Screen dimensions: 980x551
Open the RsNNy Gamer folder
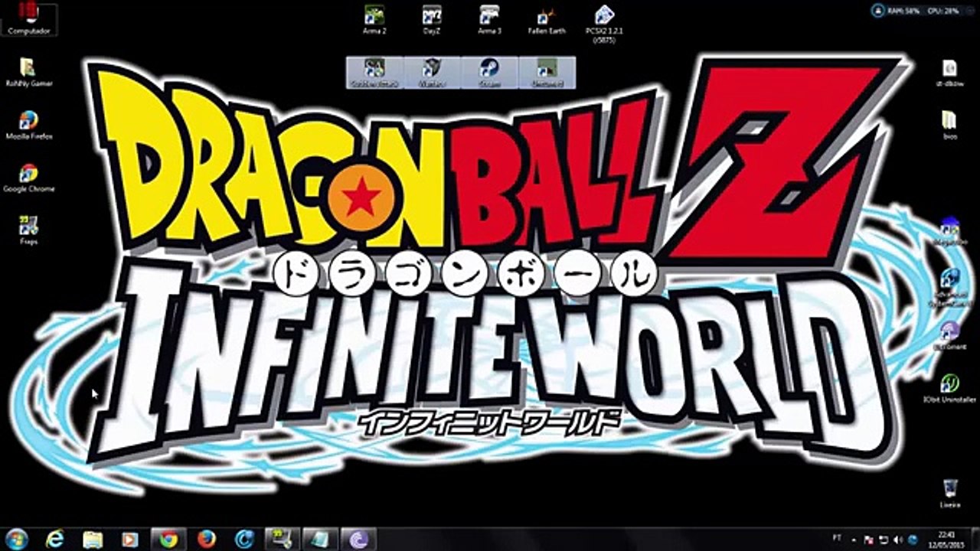28,72
